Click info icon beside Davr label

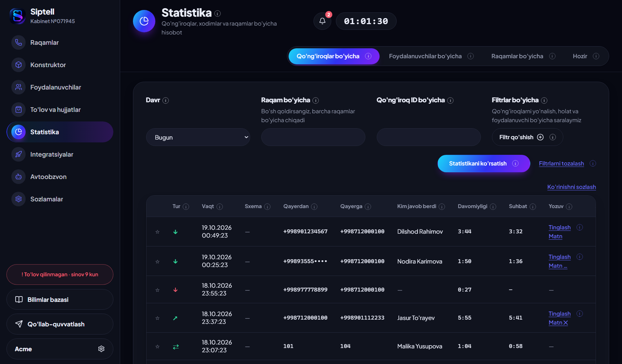point(166,100)
